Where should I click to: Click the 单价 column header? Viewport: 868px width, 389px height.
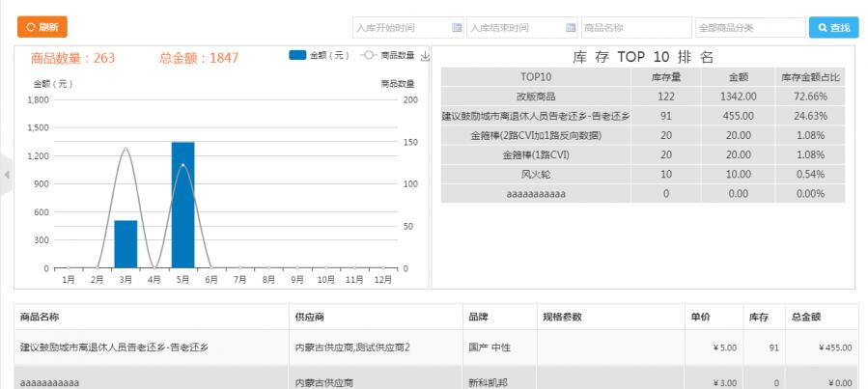[x=702, y=317]
